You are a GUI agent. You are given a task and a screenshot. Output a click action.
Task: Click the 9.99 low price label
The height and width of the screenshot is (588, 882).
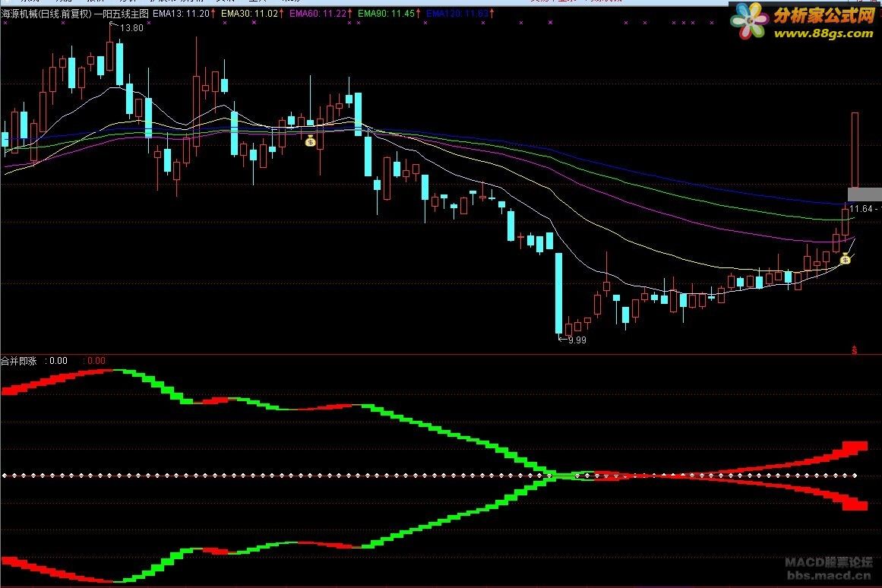tap(577, 340)
